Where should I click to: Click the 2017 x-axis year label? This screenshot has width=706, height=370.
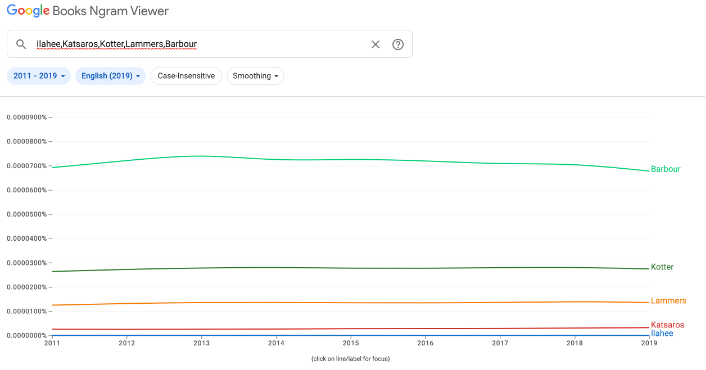(500, 343)
